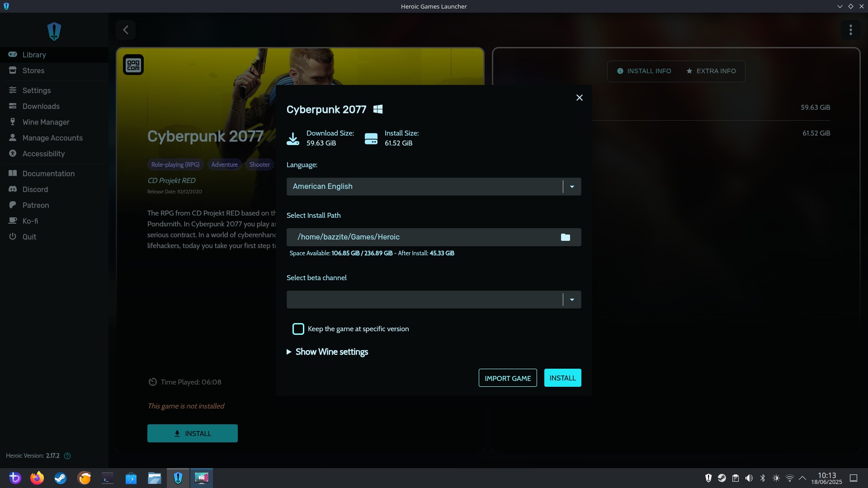Open the Library sidebar item
The image size is (868, 488).
tap(54, 55)
